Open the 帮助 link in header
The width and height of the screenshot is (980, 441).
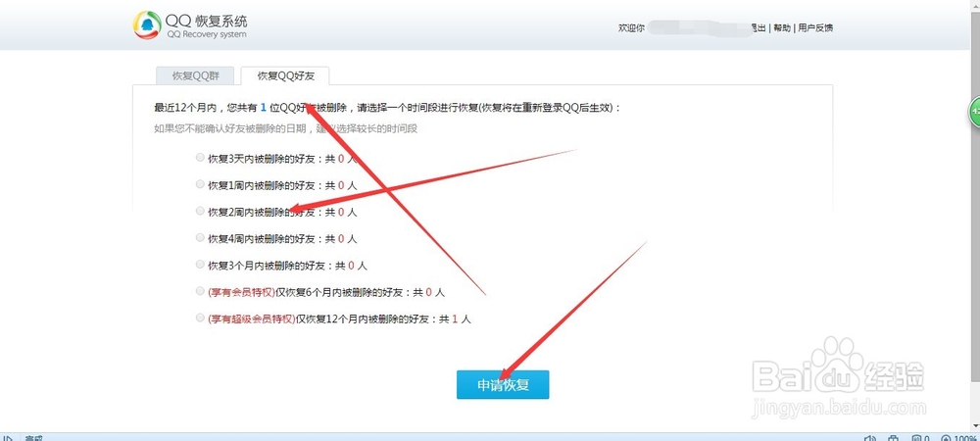click(x=782, y=28)
